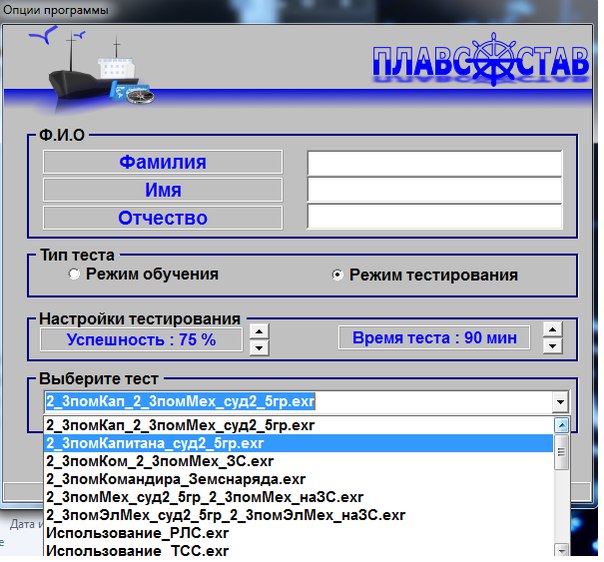604x562 pixels.
Task: Click inside the Имя input field
Action: pos(434,190)
